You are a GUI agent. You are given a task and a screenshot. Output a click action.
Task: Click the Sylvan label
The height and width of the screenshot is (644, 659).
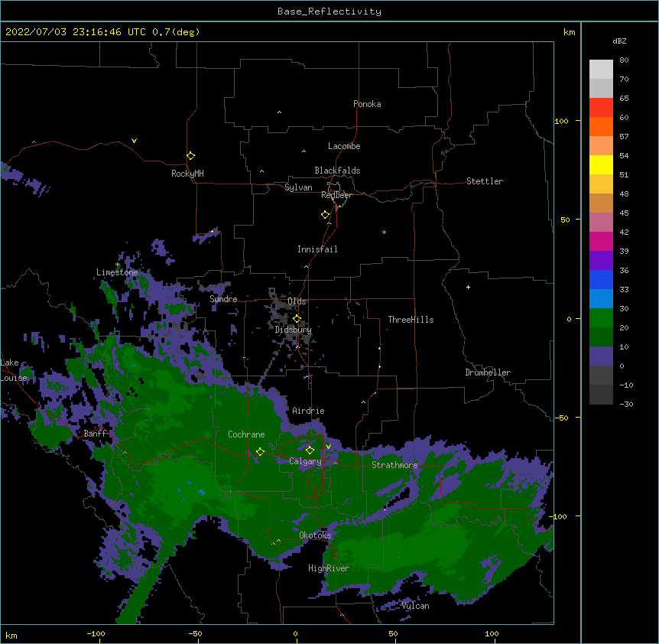coord(298,187)
